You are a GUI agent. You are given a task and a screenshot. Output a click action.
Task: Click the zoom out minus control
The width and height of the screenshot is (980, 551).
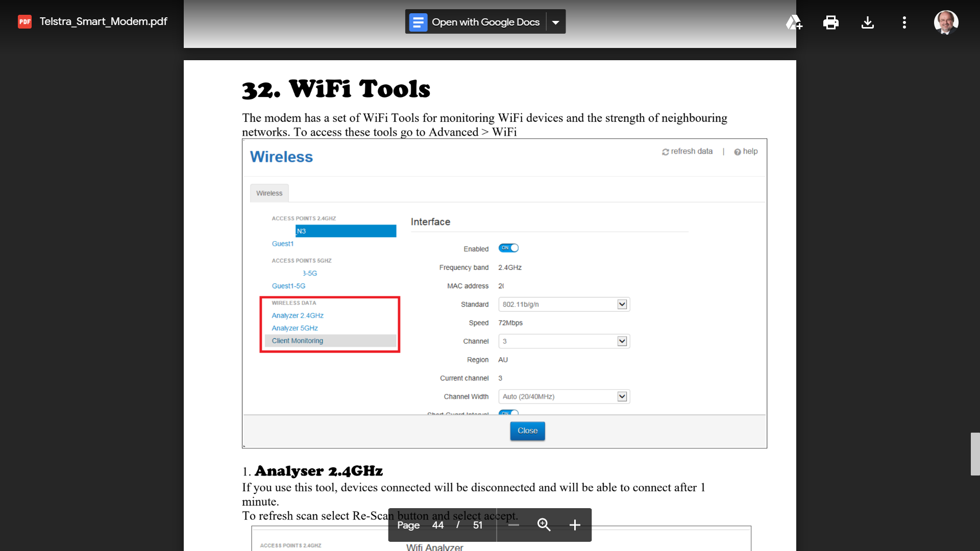point(513,524)
